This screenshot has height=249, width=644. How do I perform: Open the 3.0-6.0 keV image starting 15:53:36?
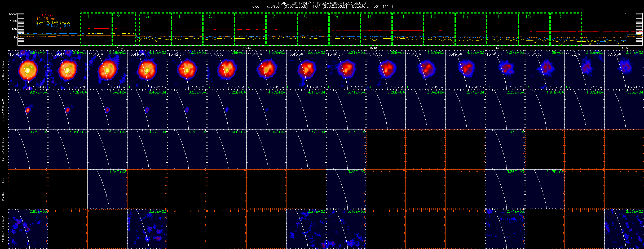tap(624, 70)
